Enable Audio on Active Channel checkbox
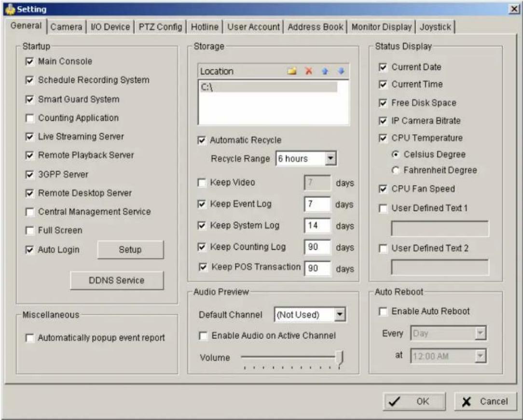The width and height of the screenshot is (523, 420). pos(203,336)
